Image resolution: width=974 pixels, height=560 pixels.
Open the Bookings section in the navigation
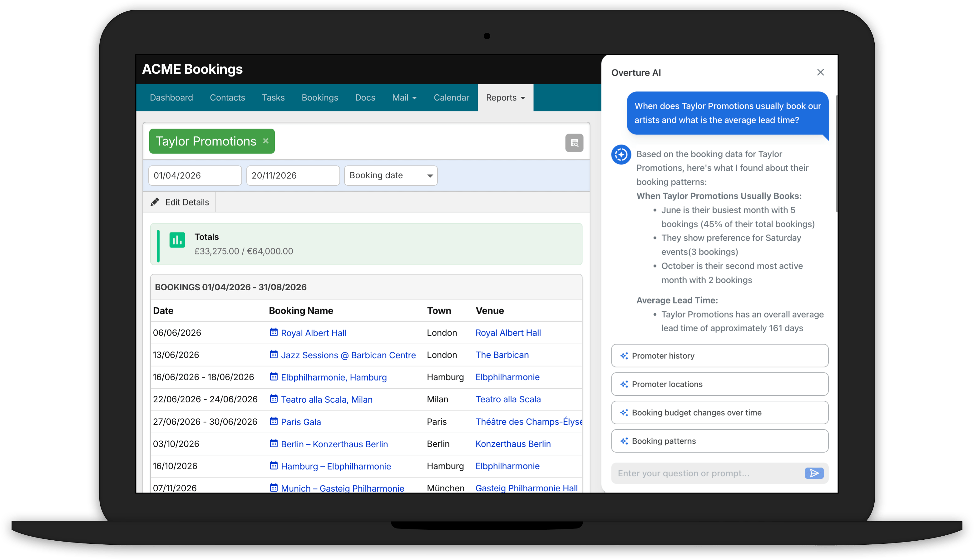[x=320, y=97]
